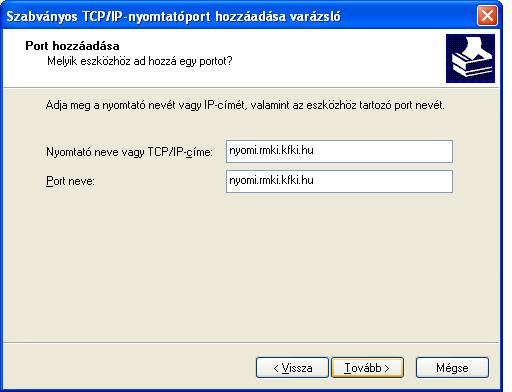Image resolution: width=512 pixels, height=392 pixels.
Task: Click empty title bar area left of close button
Action: (x=407, y=16)
